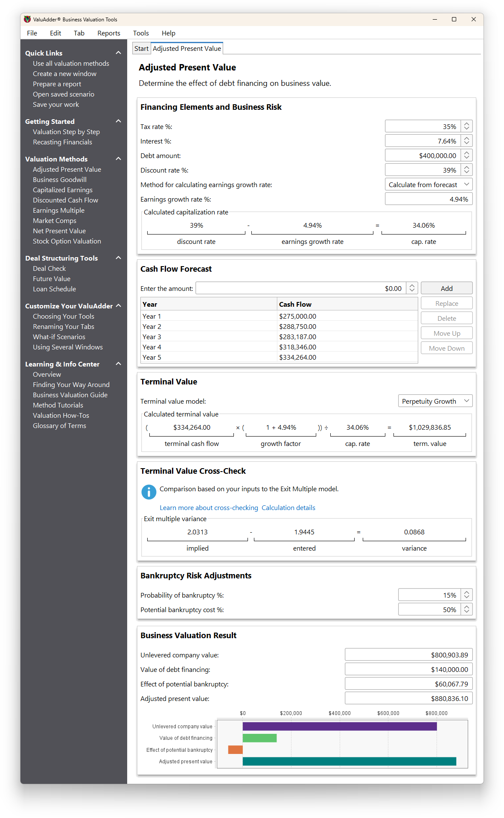The image size is (504, 818).
Task: Select the Year 5 cash flow row
Action: pos(279,357)
